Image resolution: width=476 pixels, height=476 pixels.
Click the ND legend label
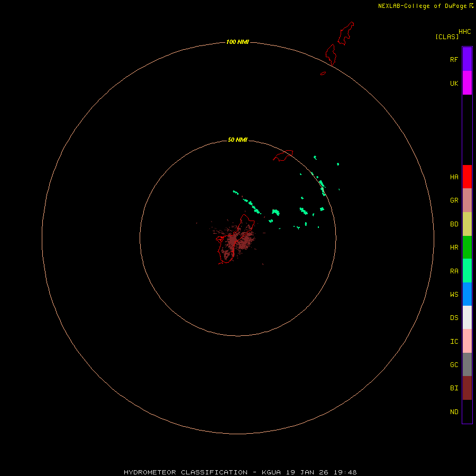coord(454,412)
